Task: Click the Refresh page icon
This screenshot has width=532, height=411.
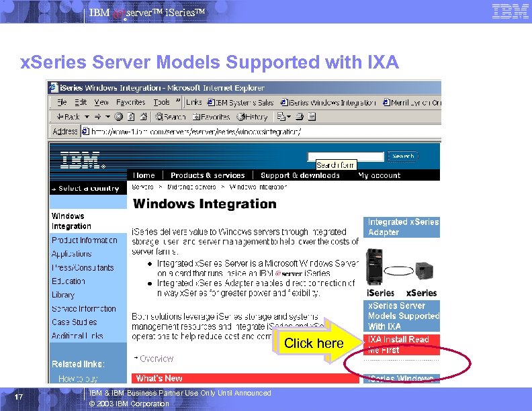Action: point(131,117)
